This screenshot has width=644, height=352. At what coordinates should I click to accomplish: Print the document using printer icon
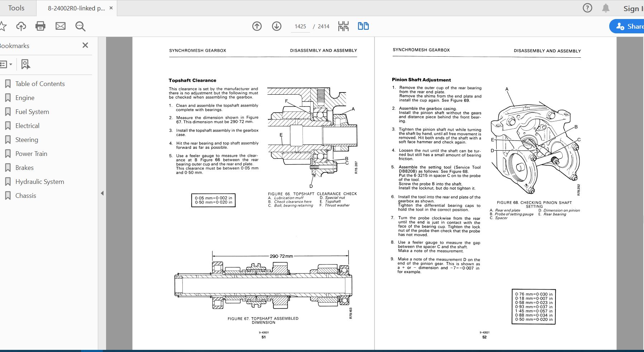tap(40, 26)
